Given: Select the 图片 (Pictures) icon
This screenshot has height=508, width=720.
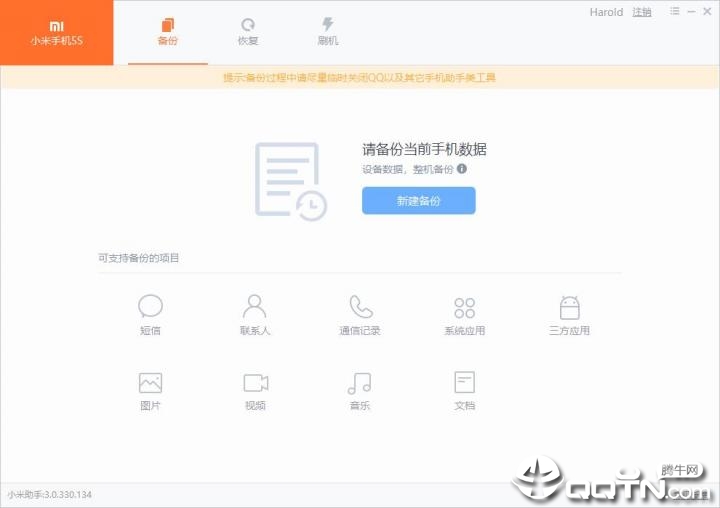Looking at the screenshot, I should (x=151, y=383).
